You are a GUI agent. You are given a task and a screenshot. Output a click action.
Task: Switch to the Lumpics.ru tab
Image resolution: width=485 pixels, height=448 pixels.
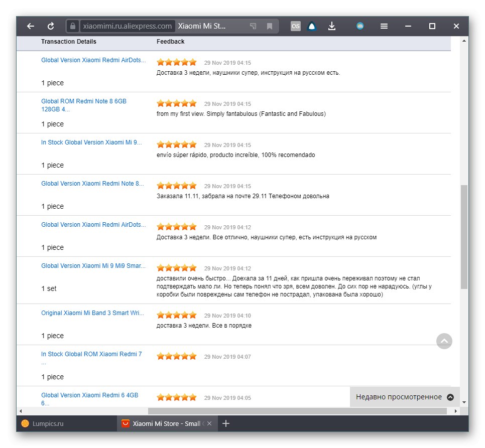click(66, 423)
